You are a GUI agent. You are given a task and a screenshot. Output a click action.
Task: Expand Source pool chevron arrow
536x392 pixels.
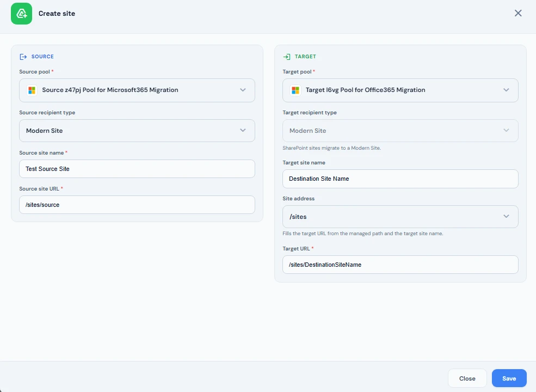pyautogui.click(x=243, y=90)
